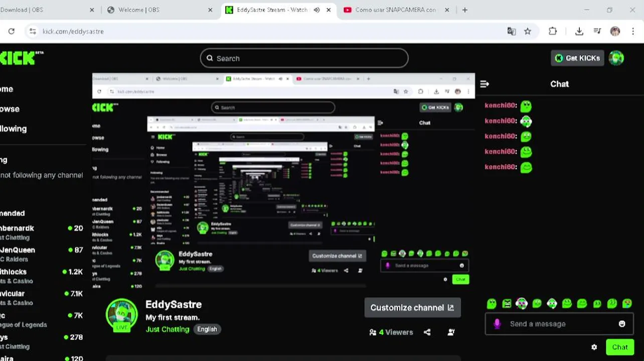Open the emoji picker smiley icon
This screenshot has width=644, height=361.
point(622,324)
